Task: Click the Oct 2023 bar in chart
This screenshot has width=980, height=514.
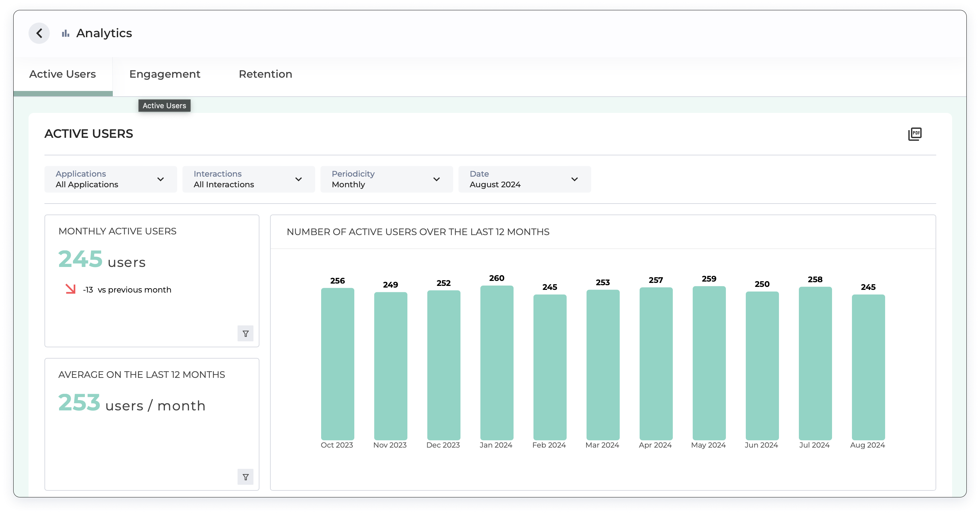Action: point(337,364)
